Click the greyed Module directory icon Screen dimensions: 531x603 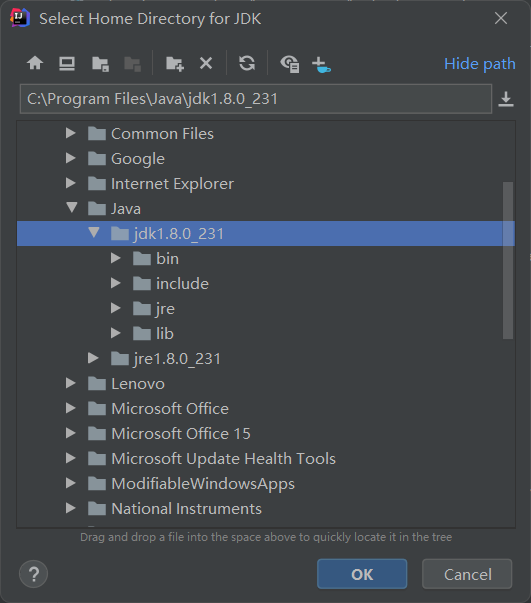(x=132, y=63)
